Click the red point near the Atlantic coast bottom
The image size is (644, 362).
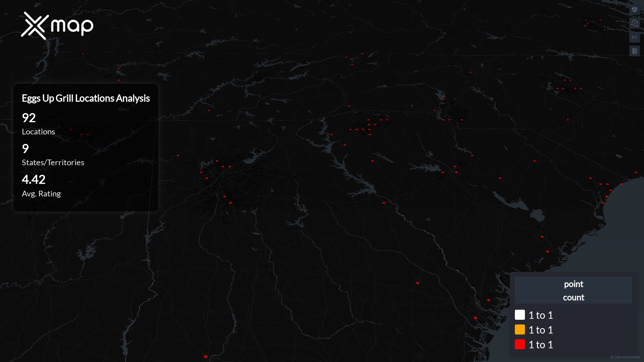(475, 318)
